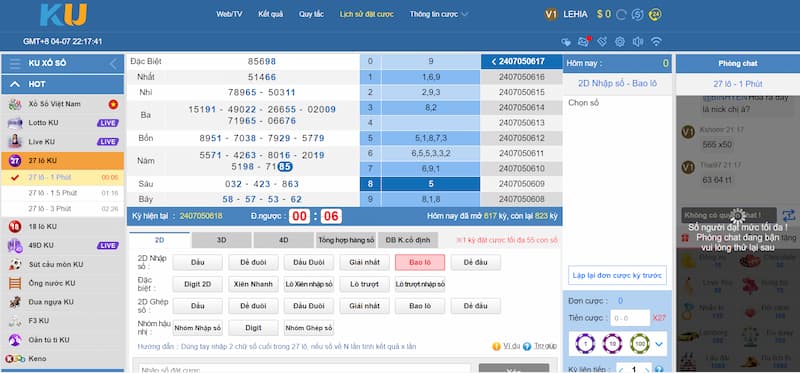Select Giải nhất in 2D Ghép số row

364,306
